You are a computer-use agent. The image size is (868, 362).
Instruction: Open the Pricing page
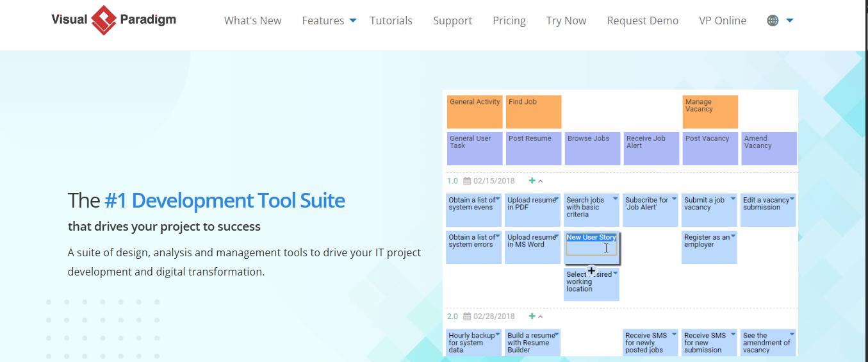[x=509, y=21]
